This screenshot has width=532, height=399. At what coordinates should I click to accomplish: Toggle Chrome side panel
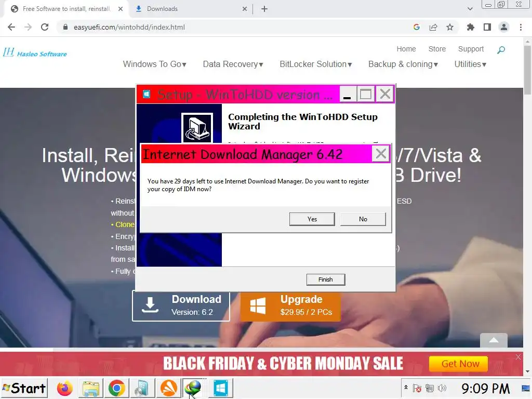tap(487, 27)
